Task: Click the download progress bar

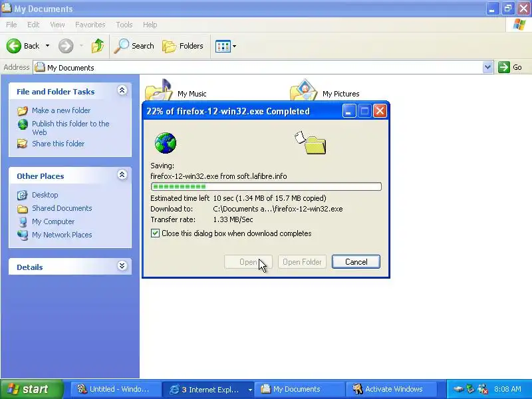Action: coord(266,187)
